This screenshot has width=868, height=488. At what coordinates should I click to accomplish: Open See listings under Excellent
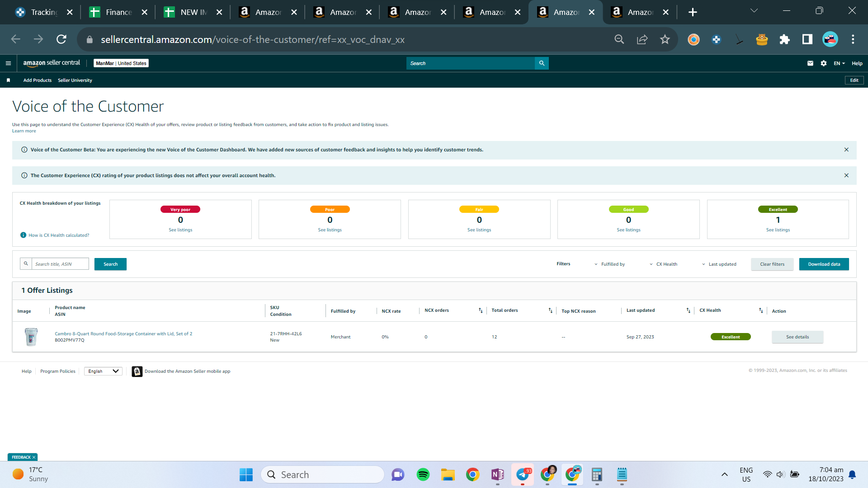pyautogui.click(x=778, y=230)
